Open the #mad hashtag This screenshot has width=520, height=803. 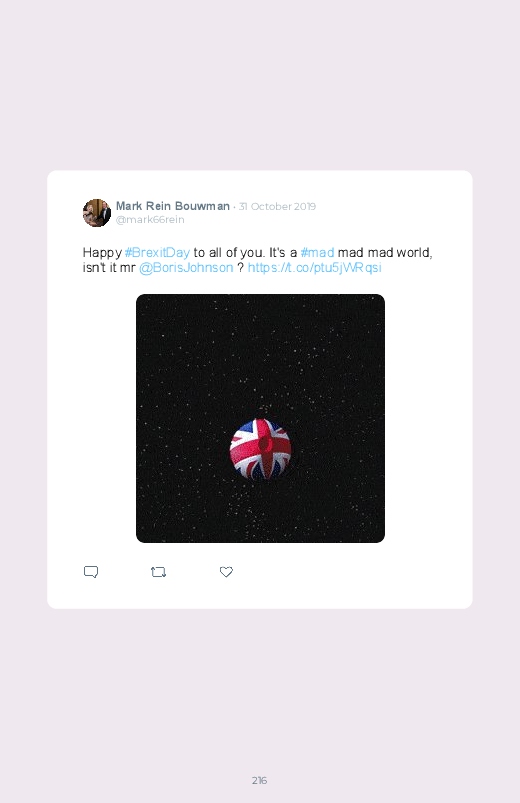(317, 252)
